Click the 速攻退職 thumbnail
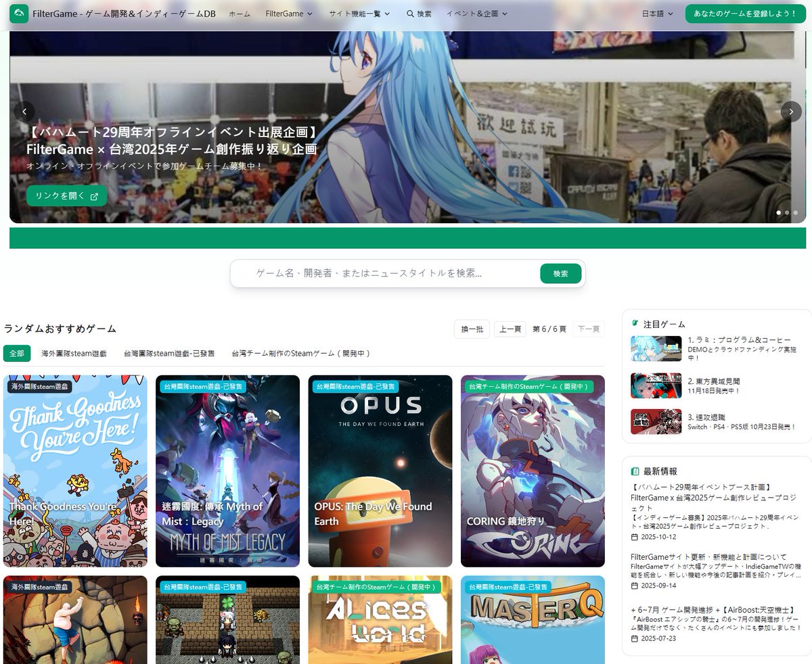This screenshot has width=812, height=664. coord(656,421)
